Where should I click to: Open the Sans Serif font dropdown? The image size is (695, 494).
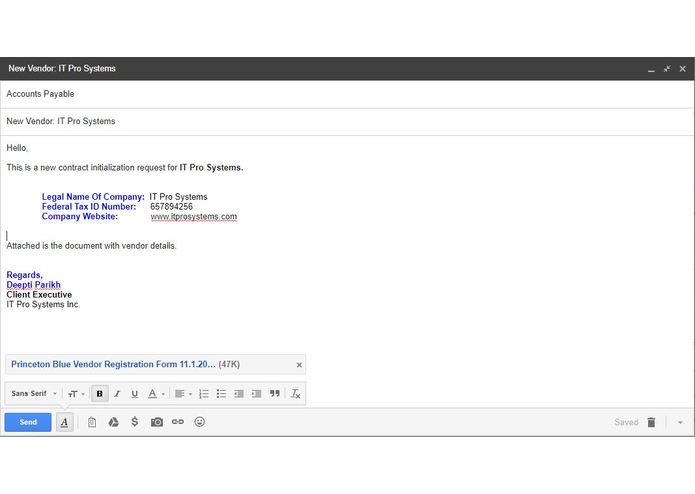(34, 393)
